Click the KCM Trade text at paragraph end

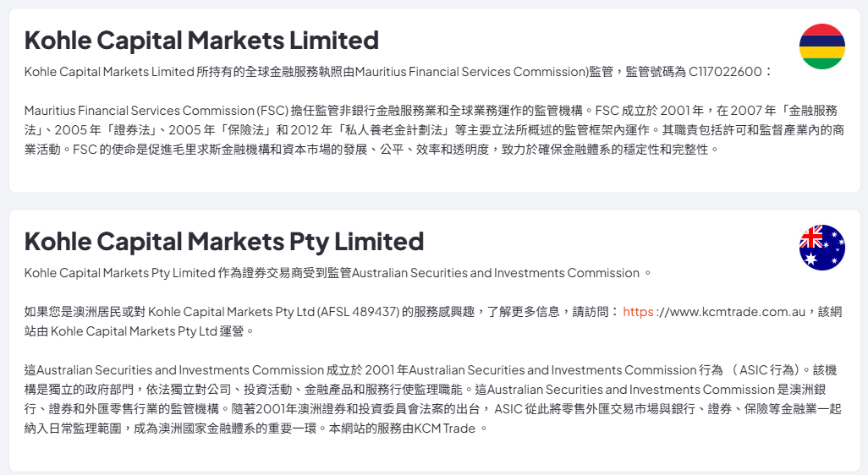(444, 429)
